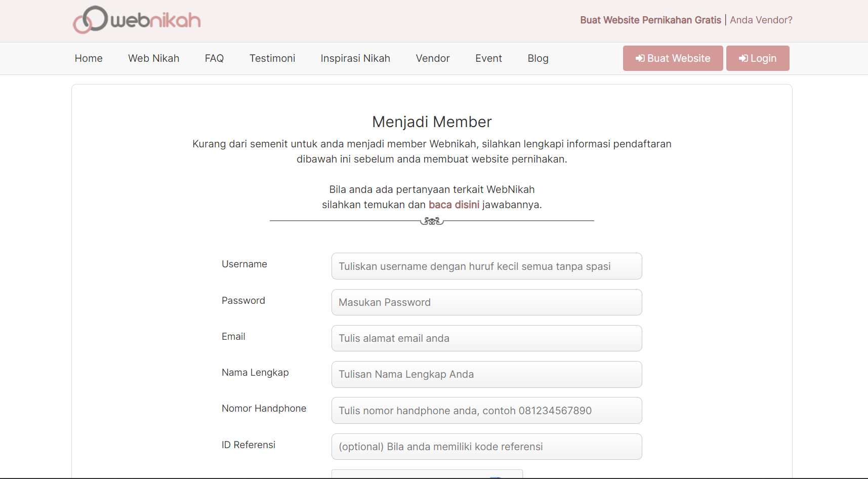Screen dimensions: 868x479
Task: Open the Home menu item
Action: [x=89, y=58]
